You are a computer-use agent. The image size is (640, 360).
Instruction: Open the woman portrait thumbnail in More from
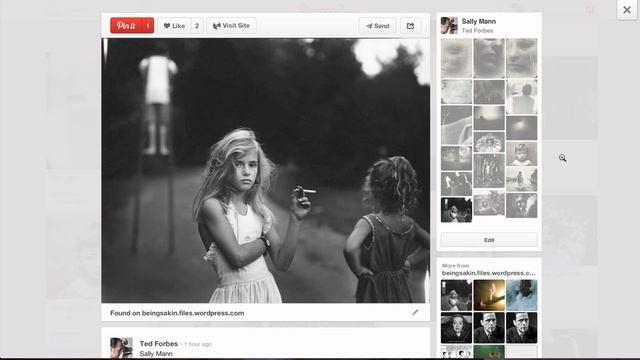456,328
